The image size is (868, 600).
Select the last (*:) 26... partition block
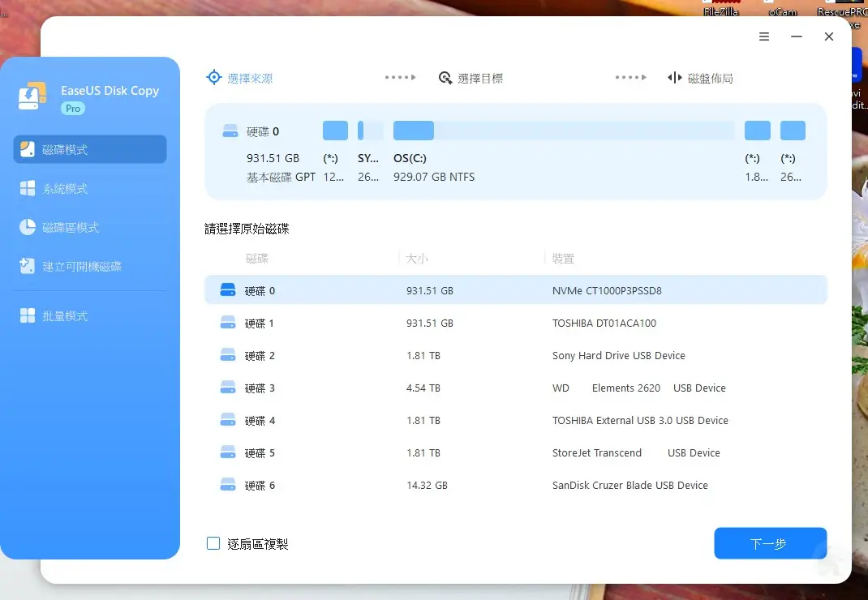click(x=793, y=131)
